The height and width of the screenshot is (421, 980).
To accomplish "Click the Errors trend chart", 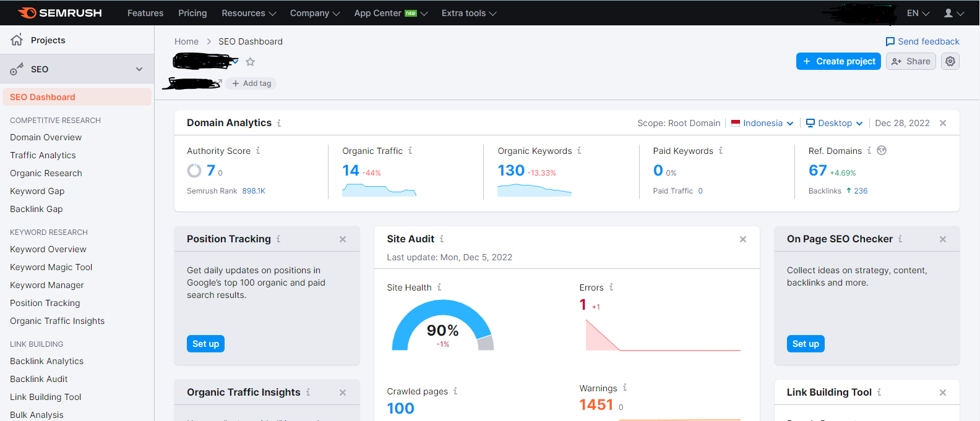I will point(663,335).
